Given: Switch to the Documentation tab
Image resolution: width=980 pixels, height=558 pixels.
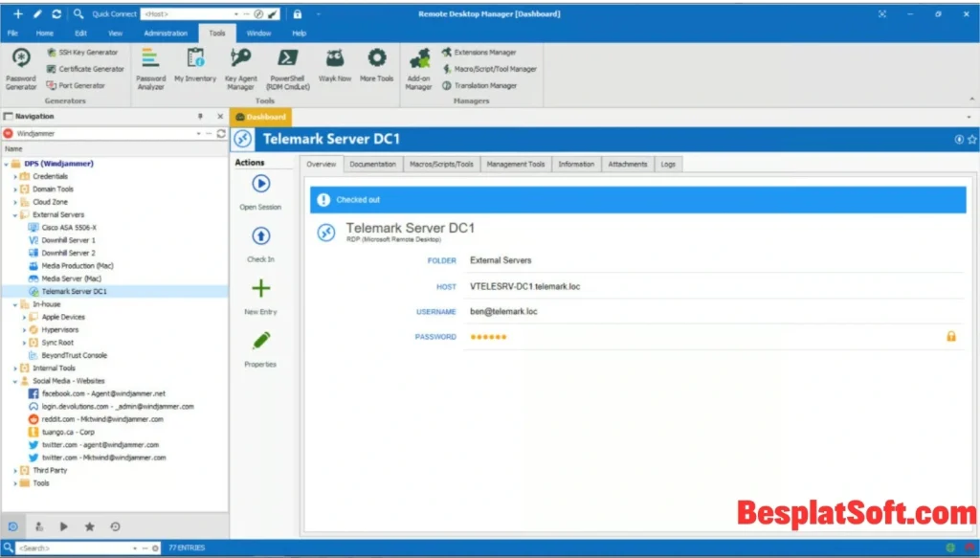Looking at the screenshot, I should click(x=373, y=164).
